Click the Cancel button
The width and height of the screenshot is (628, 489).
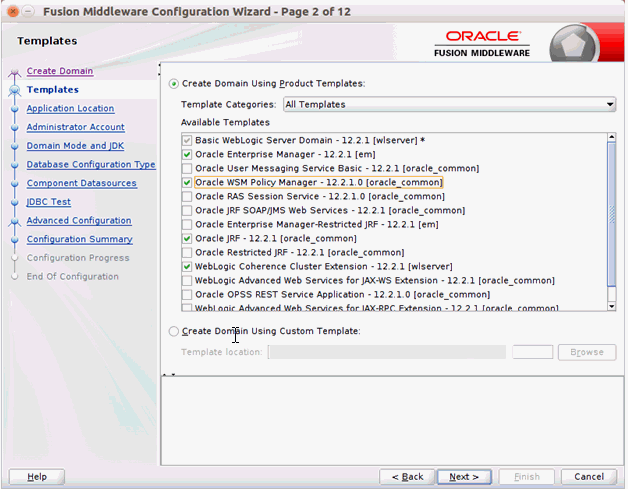589,477
